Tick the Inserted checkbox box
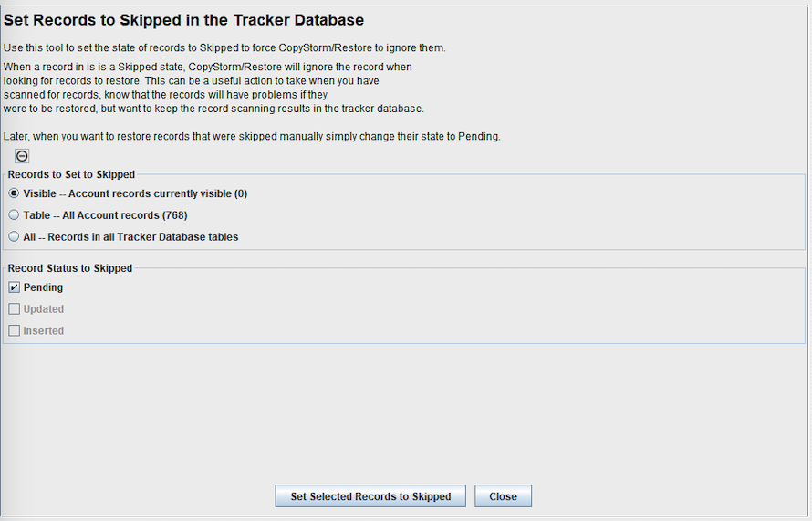This screenshot has width=812, height=521. [x=14, y=331]
